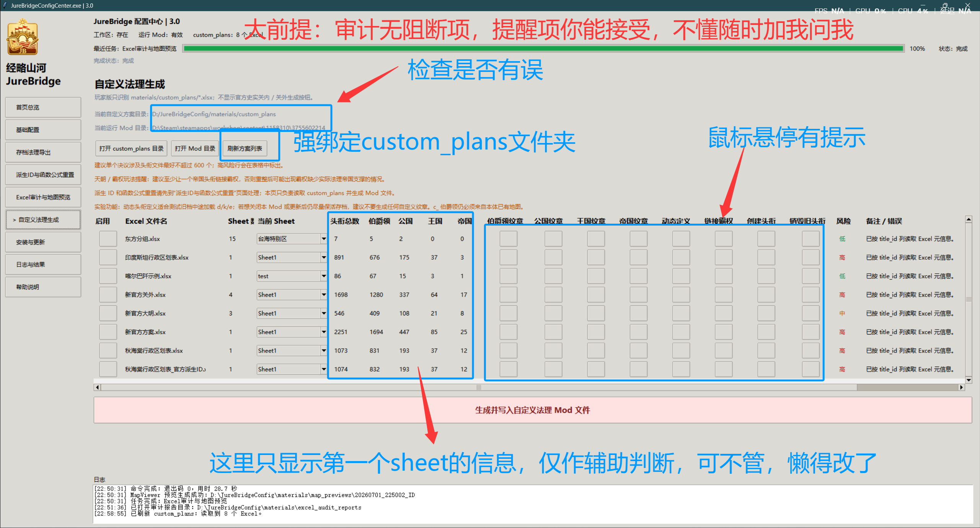Open the 帮助说明 page
Image resolution: width=980 pixels, height=528 pixels.
click(43, 287)
